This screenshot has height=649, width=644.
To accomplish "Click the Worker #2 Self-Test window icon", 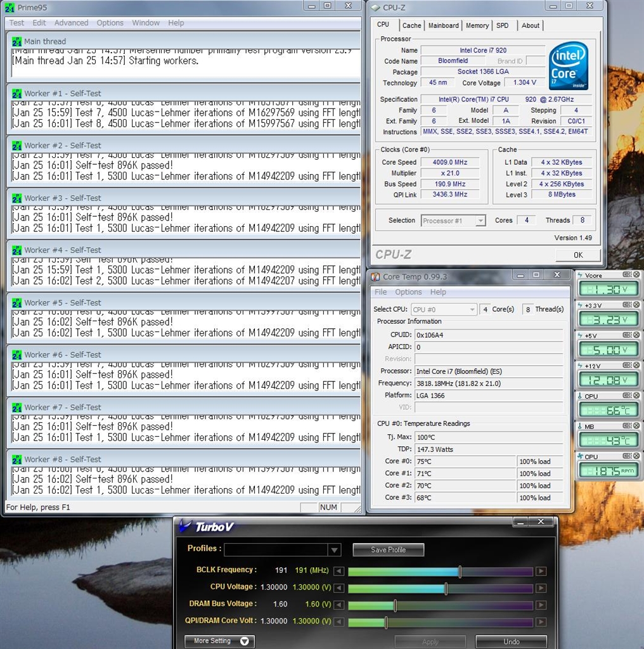I will pos(16,146).
